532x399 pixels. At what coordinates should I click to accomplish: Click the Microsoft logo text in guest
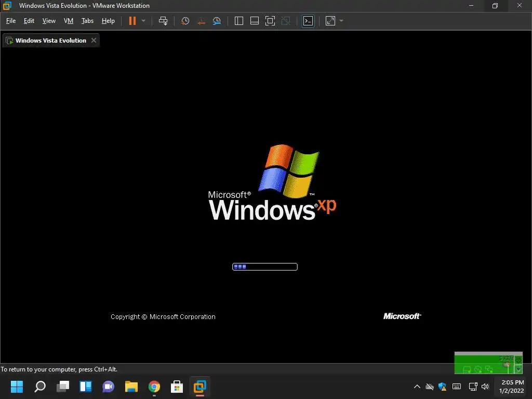[x=403, y=316]
